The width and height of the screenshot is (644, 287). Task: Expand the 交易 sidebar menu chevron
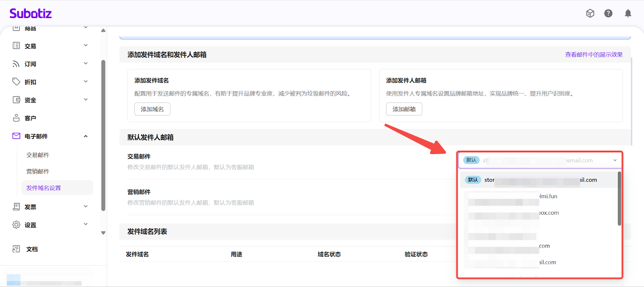[86, 45]
